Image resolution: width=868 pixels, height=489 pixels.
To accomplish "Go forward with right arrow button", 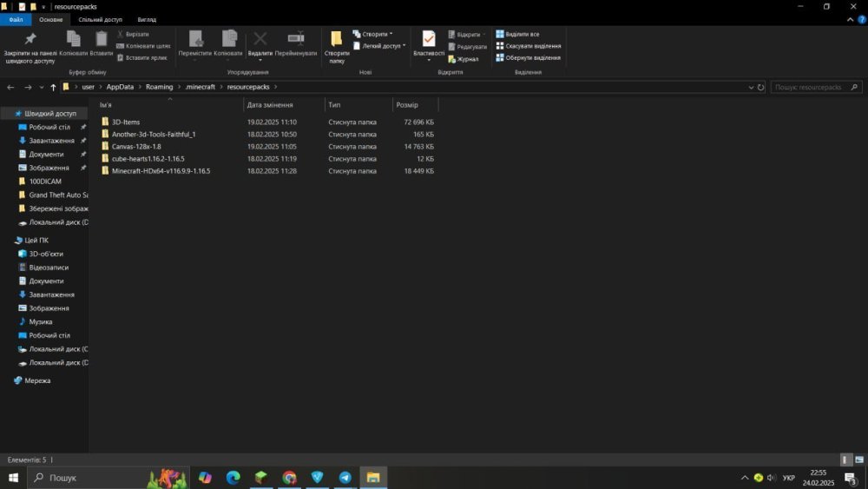I will pos(28,87).
